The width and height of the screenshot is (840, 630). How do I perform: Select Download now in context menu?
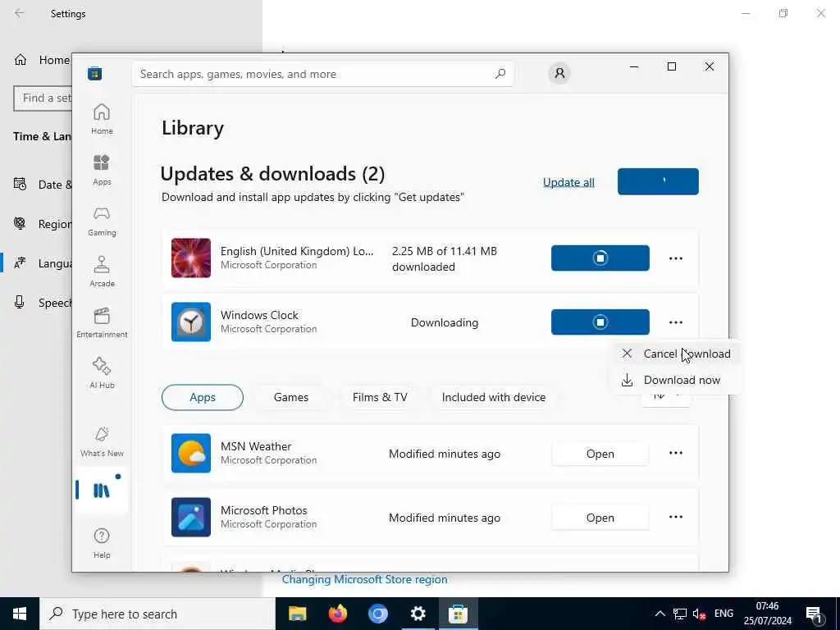tap(676, 380)
